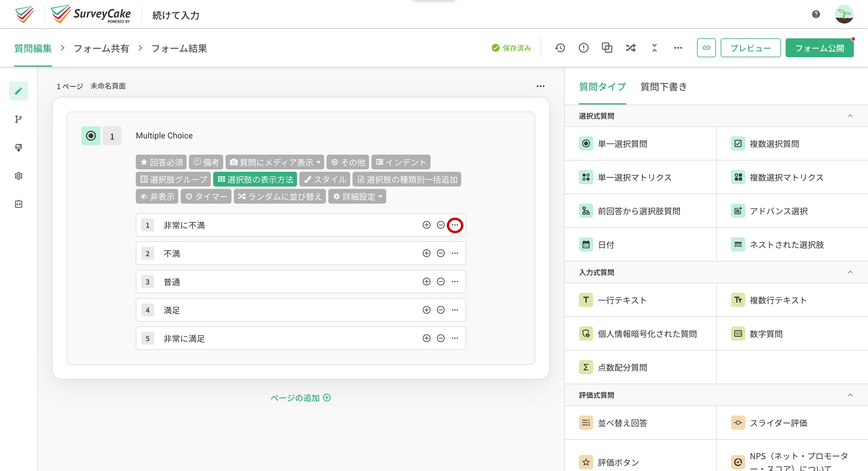Click the 選択肢の表示方法 button
This screenshot has width=868, height=471.
point(255,179)
